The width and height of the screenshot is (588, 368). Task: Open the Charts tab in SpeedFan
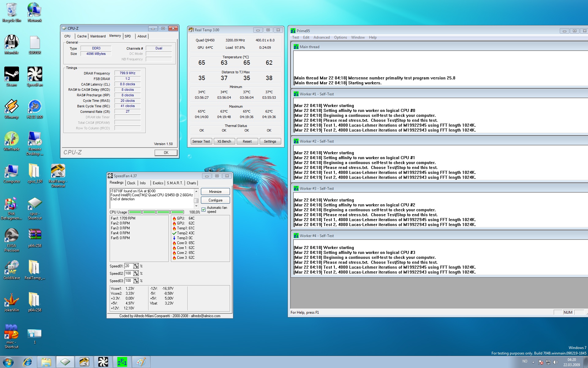pos(191,183)
